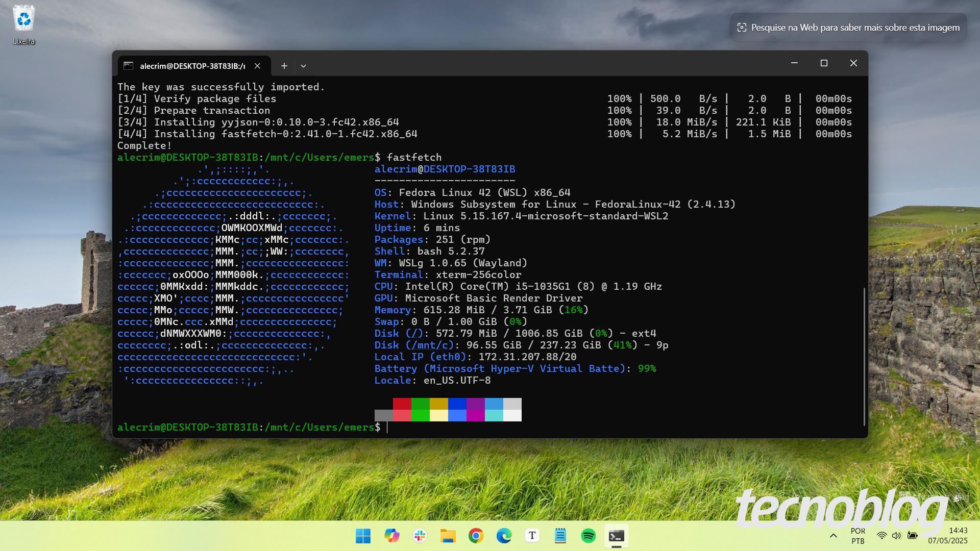This screenshot has height=551, width=980.
Task: Select the green swatch in fastfetch palette
Action: click(420, 404)
